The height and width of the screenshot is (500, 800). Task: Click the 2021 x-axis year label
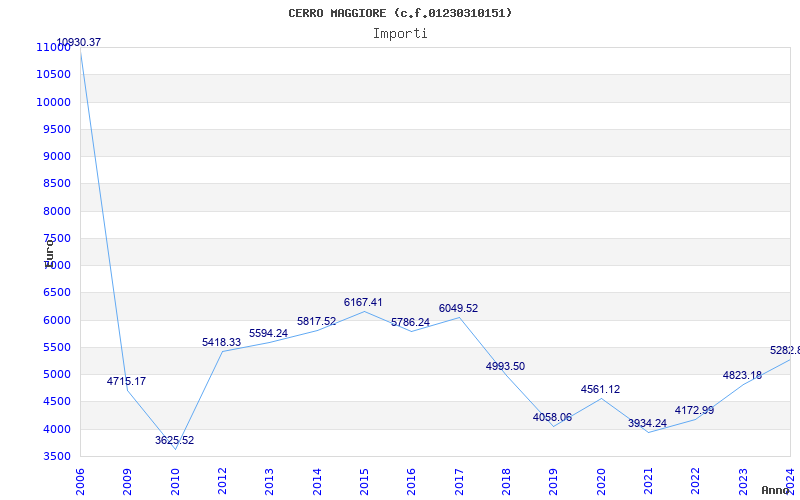[648, 482]
